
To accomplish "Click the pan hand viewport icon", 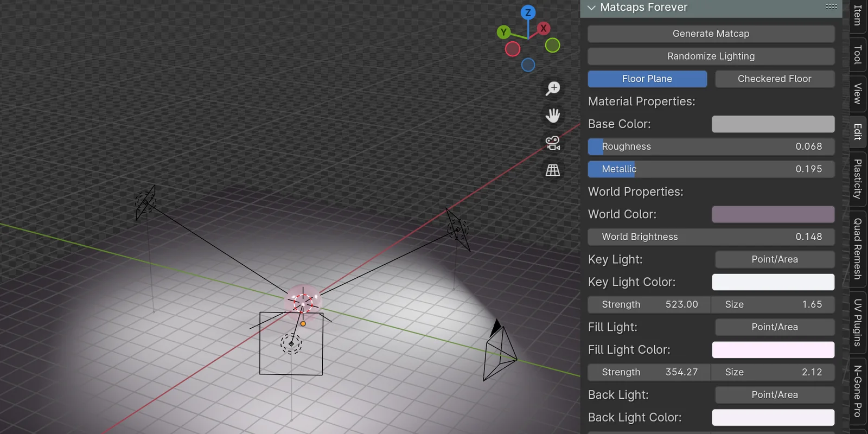I will 553,116.
